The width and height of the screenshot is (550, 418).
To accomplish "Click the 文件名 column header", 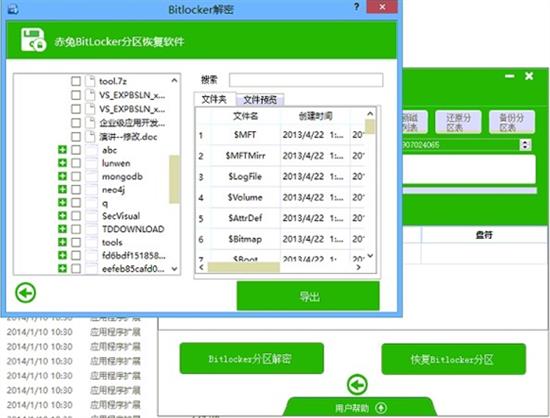I will pyautogui.click(x=246, y=116).
